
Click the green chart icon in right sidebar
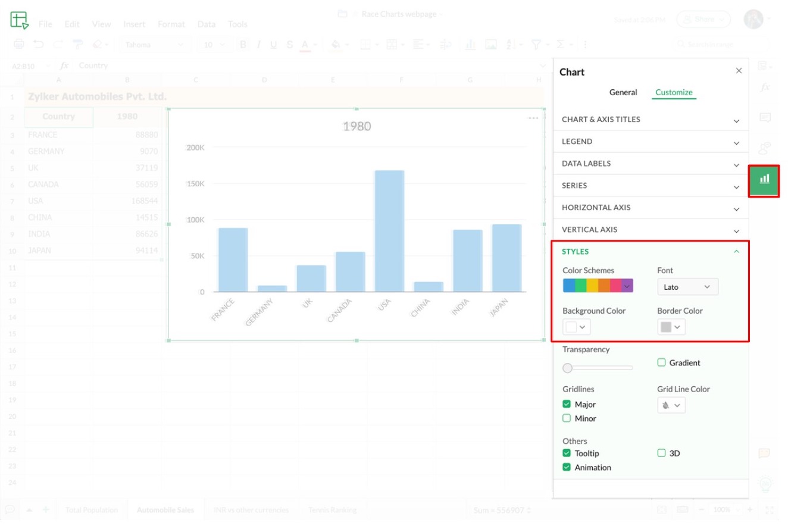[764, 180]
